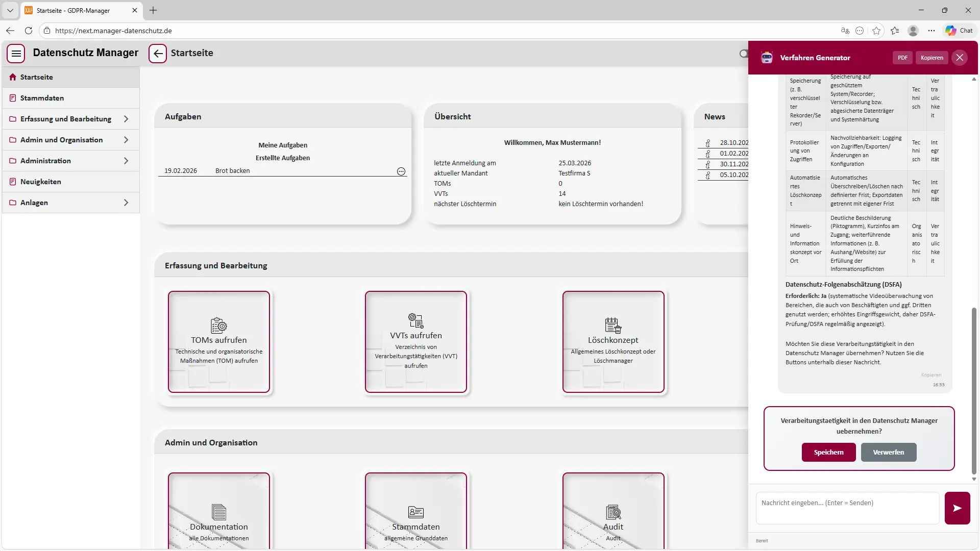Select Stammdaten in the sidebar

pos(42,98)
